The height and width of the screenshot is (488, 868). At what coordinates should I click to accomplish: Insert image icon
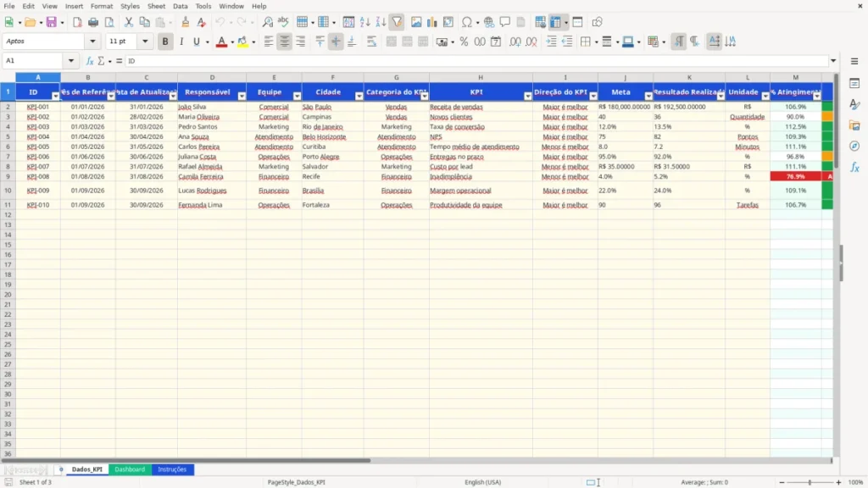coord(416,22)
